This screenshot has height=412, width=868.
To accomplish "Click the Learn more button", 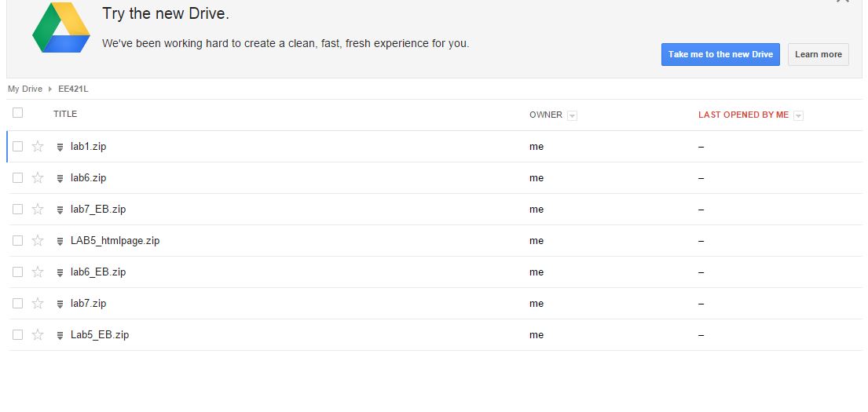I will coord(818,54).
